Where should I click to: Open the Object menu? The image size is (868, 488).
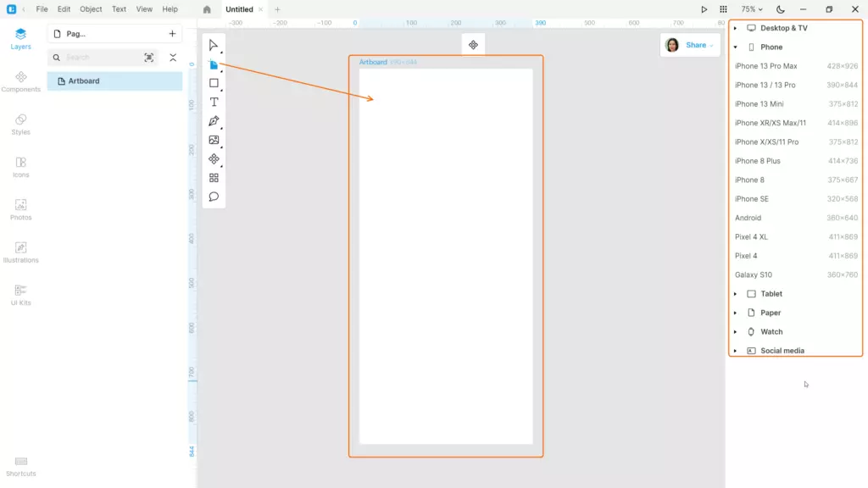91,9
